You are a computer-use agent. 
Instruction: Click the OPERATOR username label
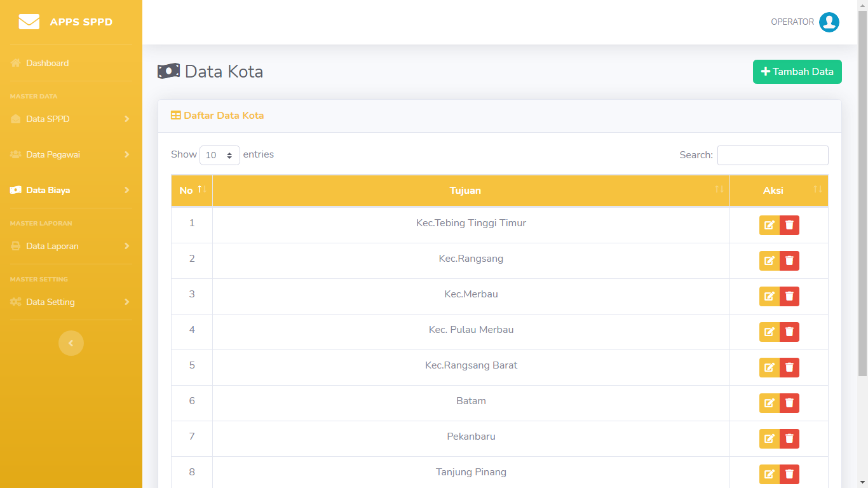pos(792,22)
